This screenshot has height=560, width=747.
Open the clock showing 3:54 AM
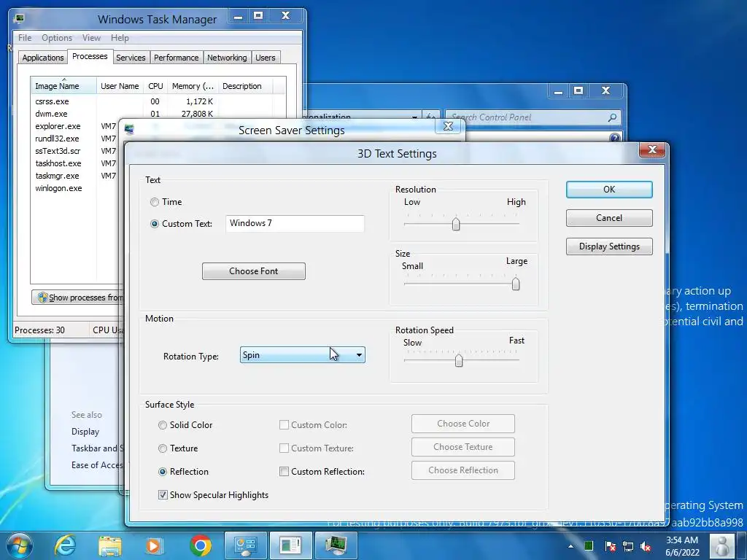(x=682, y=546)
